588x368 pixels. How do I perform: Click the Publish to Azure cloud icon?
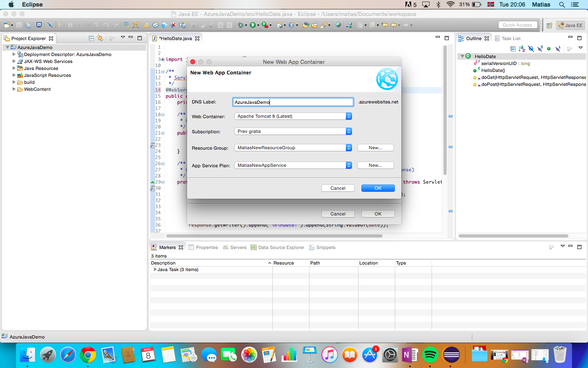[x=164, y=25]
